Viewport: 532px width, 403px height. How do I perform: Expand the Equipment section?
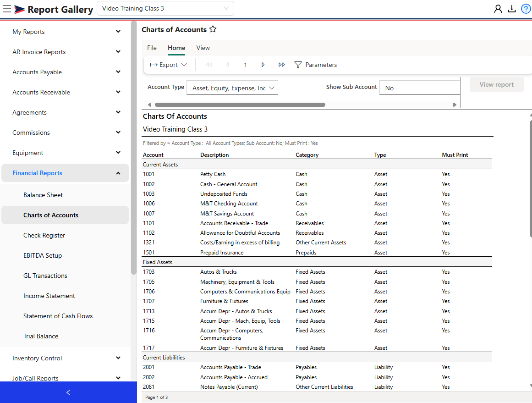[x=65, y=153]
